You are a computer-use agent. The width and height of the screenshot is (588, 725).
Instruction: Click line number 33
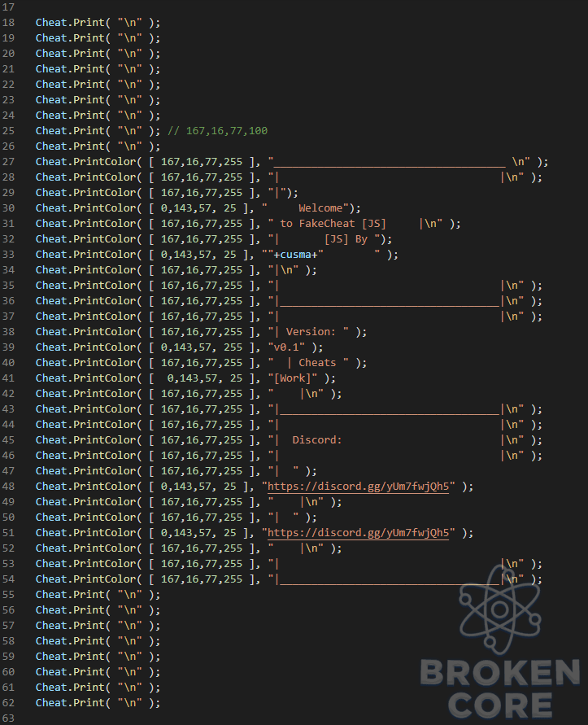point(8,255)
